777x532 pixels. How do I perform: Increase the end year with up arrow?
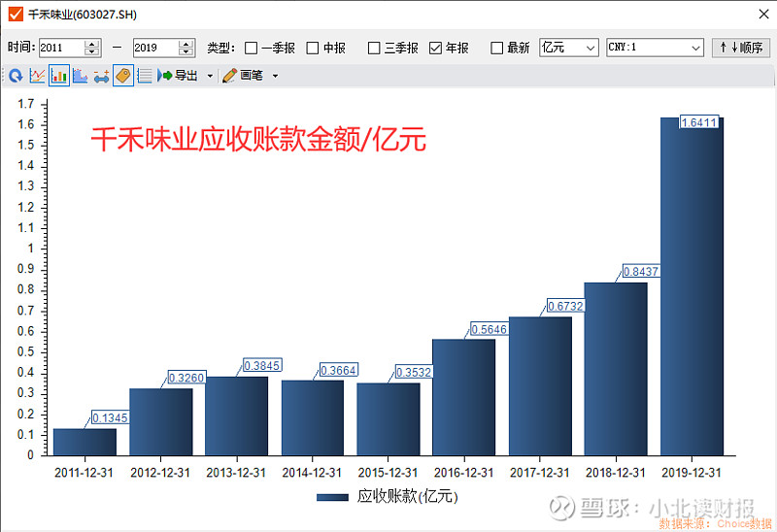tap(186, 44)
